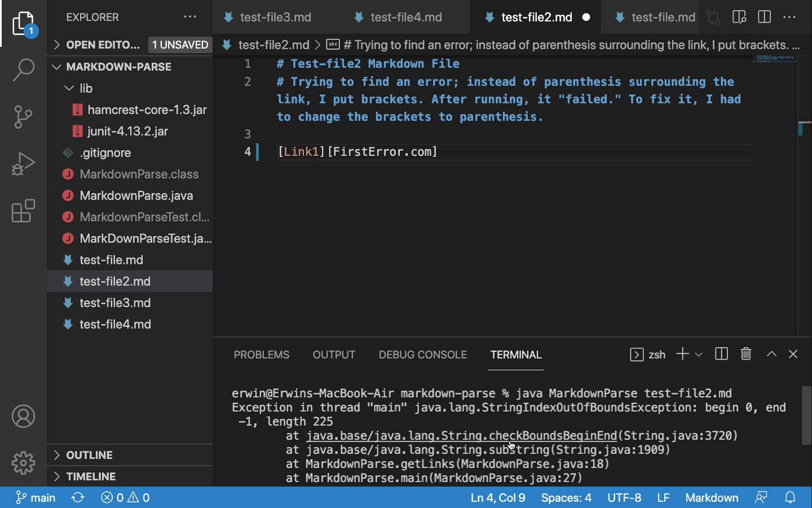
Task: Click the terminal vertical scrollbar
Action: 806,415
